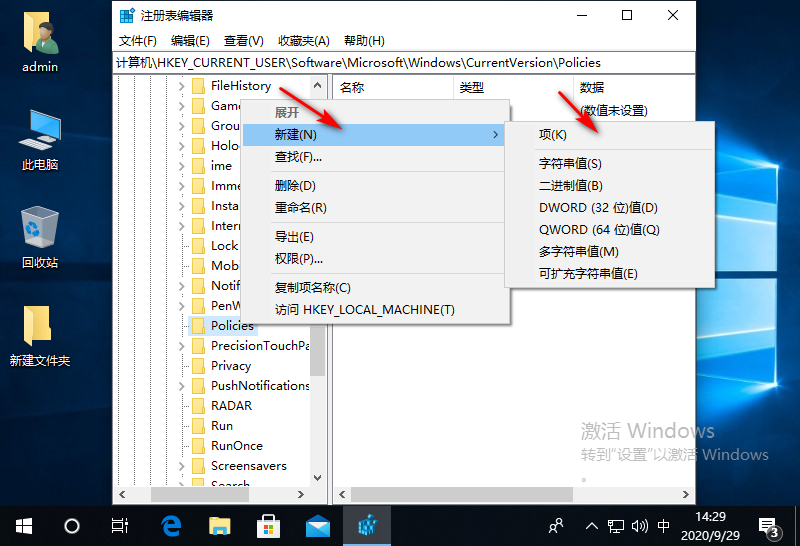Viewport: 800px width, 546px height.
Task: Choose 访问 HKEY_LOCAL_MACHINE(T) entry
Action: [373, 310]
